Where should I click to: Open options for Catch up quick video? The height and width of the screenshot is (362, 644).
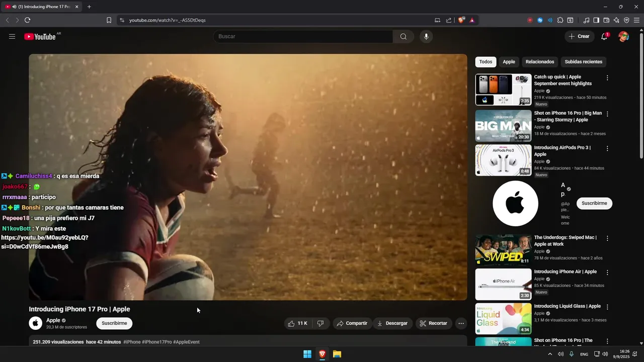[607, 78]
